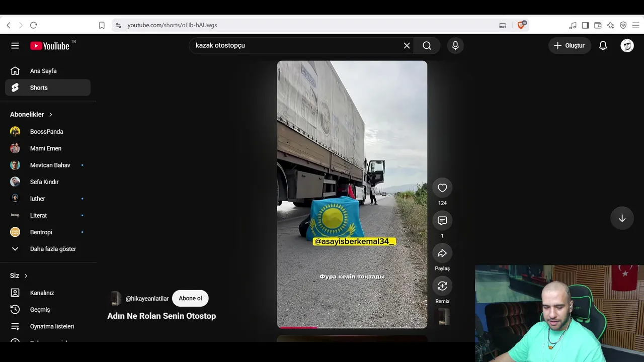
Task: Like the short with the heart button
Action: pyautogui.click(x=442, y=188)
